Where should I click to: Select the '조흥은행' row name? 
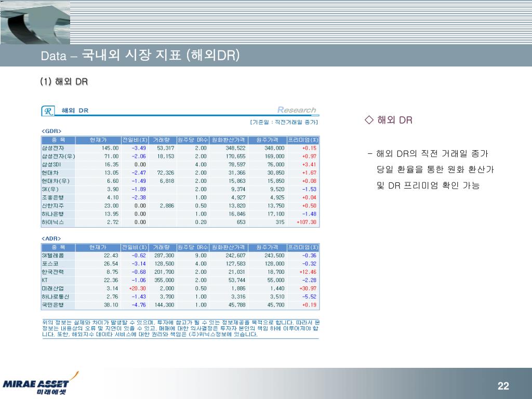point(52,197)
